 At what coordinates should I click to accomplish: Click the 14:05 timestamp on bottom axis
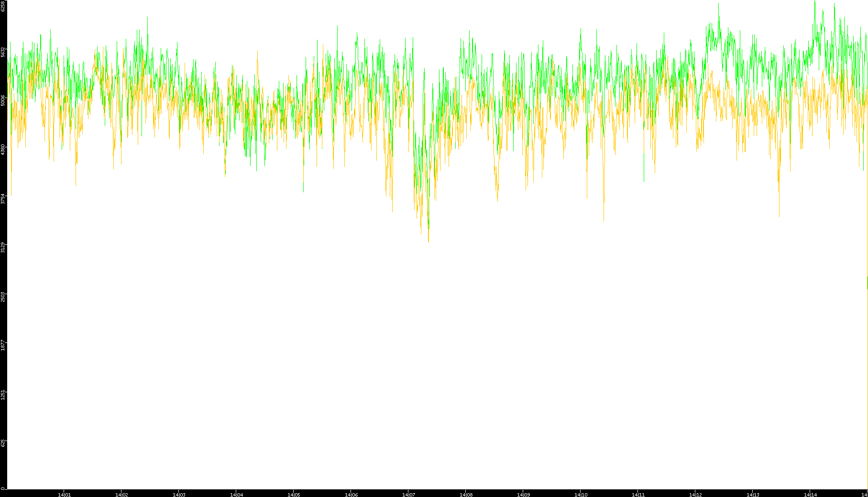point(294,494)
